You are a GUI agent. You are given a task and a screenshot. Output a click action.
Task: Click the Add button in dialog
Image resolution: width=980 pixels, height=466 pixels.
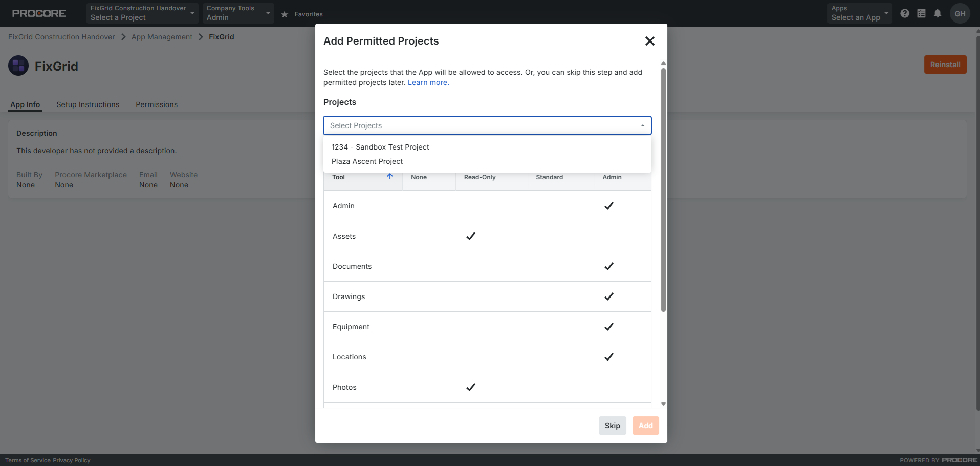pos(646,426)
